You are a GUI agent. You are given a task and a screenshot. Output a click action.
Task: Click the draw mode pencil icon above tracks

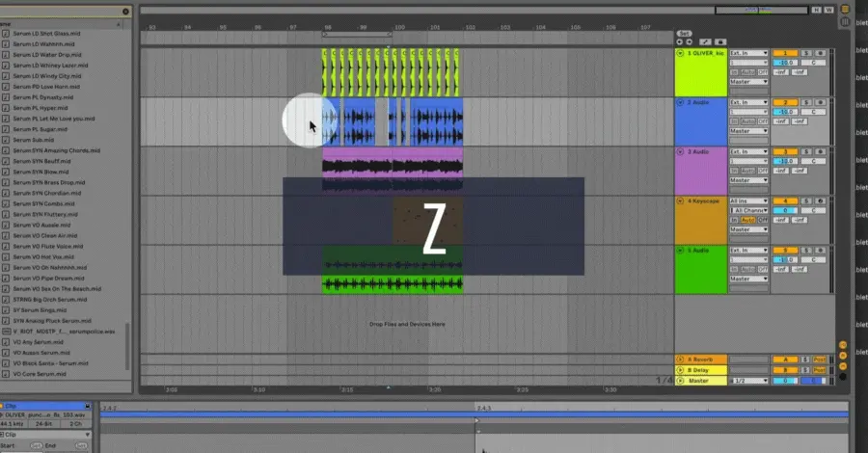pos(705,42)
